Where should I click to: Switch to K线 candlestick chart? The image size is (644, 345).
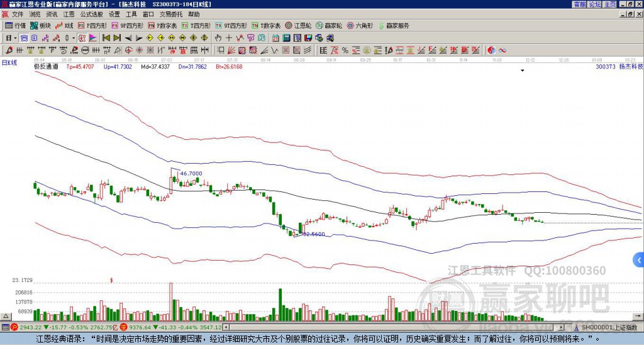[64, 25]
